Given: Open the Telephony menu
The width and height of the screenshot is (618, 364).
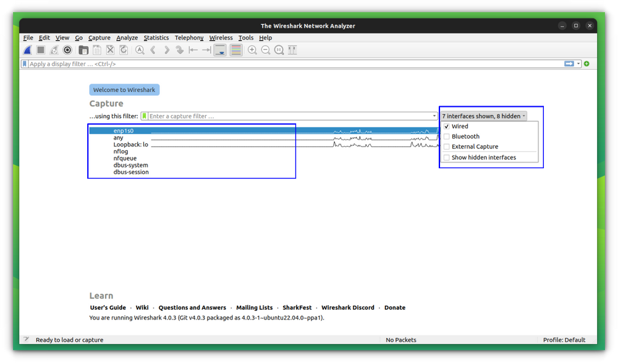Looking at the screenshot, I should point(189,38).
